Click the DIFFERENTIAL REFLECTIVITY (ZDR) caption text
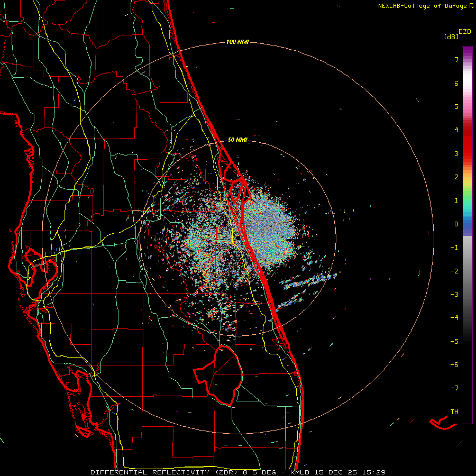Image resolution: width=476 pixels, height=476 pixels. pos(165,472)
